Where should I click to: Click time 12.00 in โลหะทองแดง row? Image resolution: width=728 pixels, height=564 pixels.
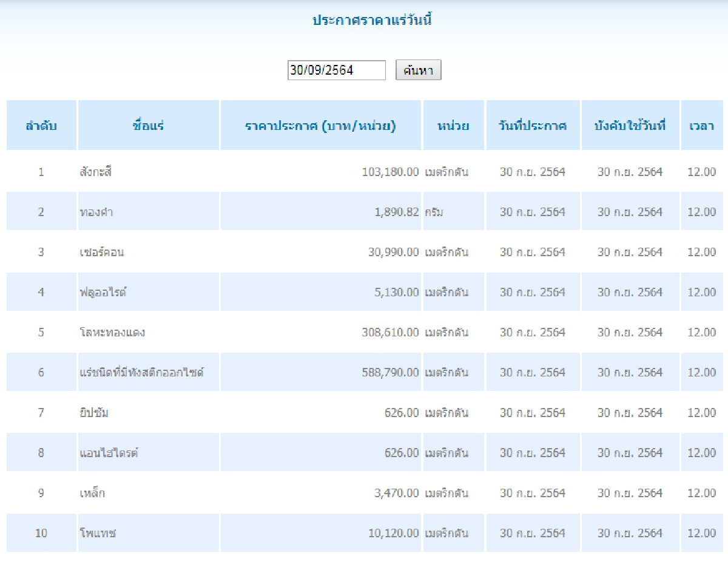point(702,332)
